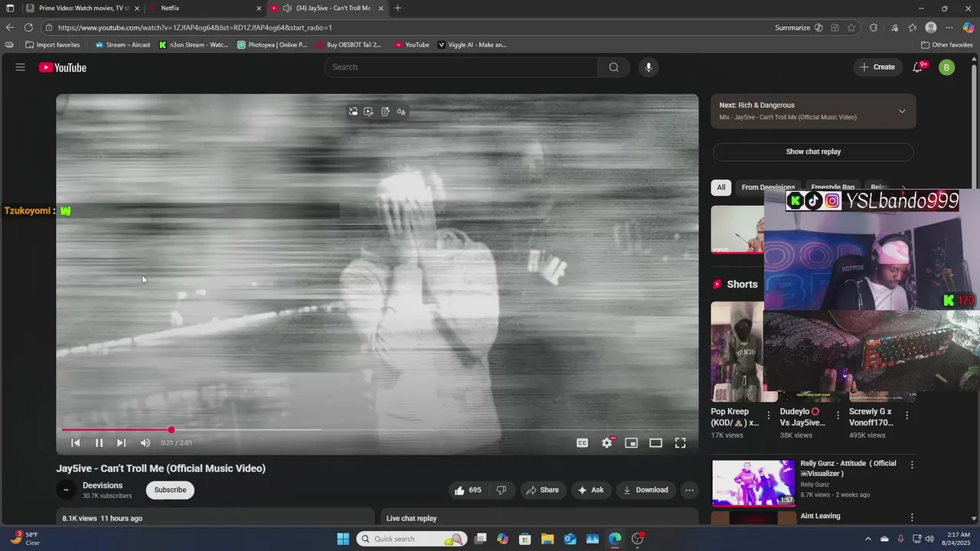
Task: Close the Netflix tab
Action: (x=258, y=8)
